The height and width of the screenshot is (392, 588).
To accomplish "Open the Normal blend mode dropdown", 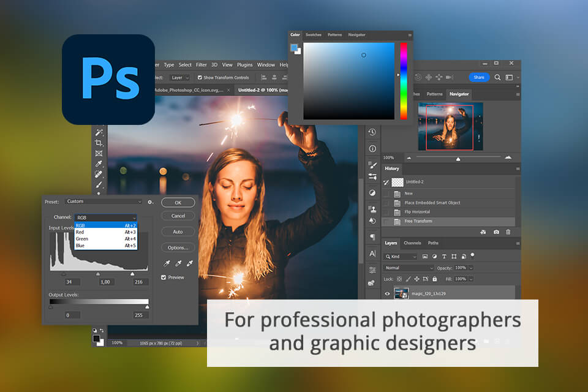I will (409, 268).
